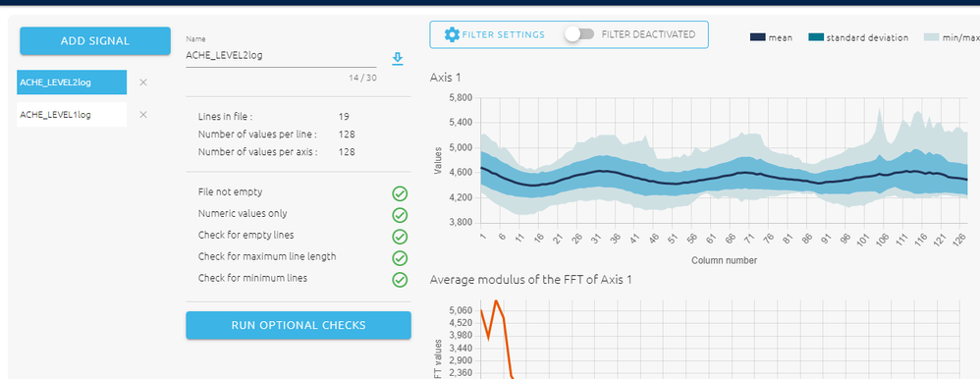
Task: Click the 'Axis 1' chart title
Action: (x=445, y=78)
